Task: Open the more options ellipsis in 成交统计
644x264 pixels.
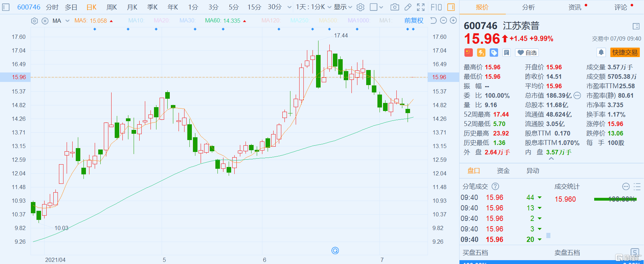Action: pyautogui.click(x=626, y=186)
